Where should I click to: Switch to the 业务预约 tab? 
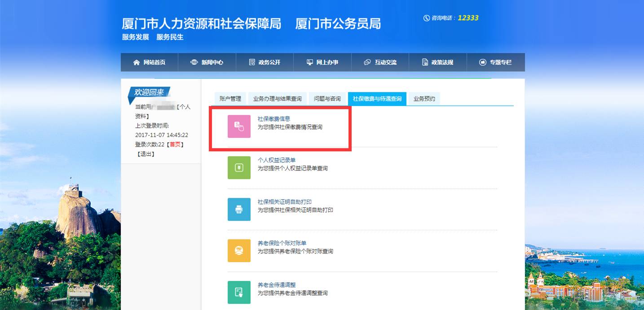pos(424,99)
